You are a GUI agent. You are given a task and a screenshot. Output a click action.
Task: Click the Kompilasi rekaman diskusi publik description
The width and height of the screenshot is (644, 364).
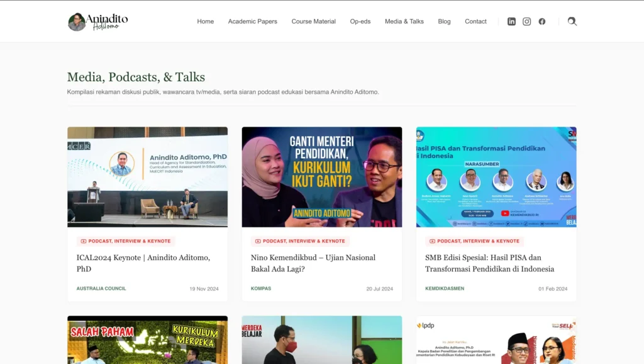[223, 92]
